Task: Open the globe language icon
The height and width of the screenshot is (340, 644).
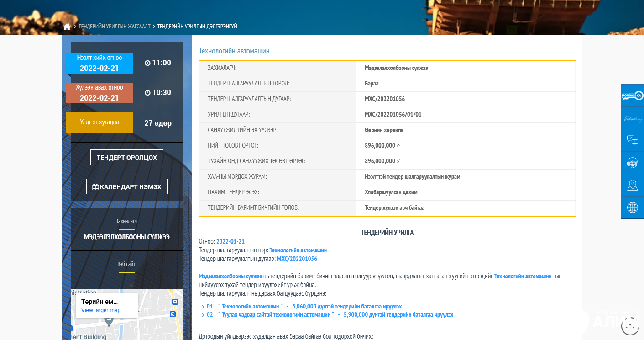Action: [x=633, y=207]
